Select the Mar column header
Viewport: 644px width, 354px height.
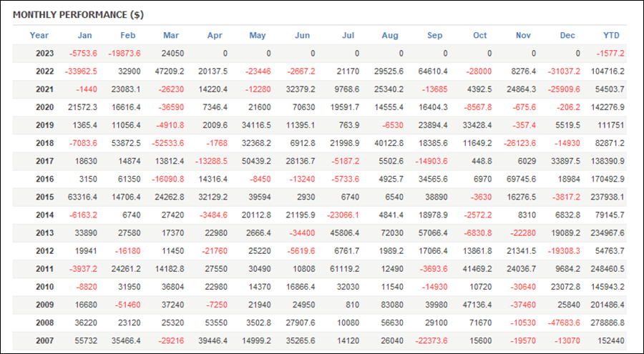pos(171,35)
